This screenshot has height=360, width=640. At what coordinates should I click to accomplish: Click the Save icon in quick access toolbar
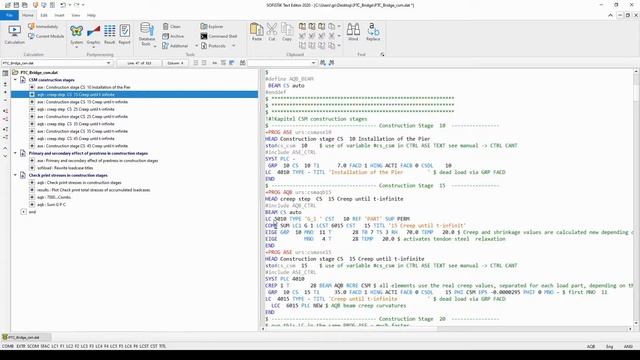tap(16, 5)
